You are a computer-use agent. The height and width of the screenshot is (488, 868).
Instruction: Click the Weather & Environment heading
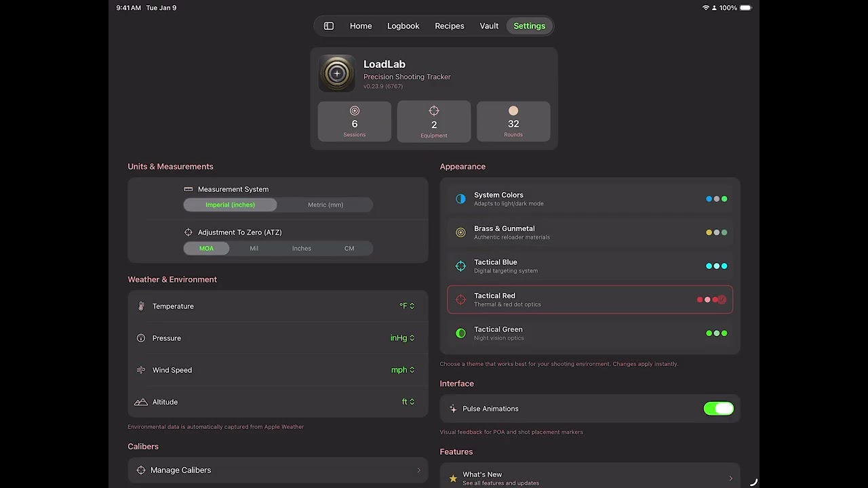point(172,279)
